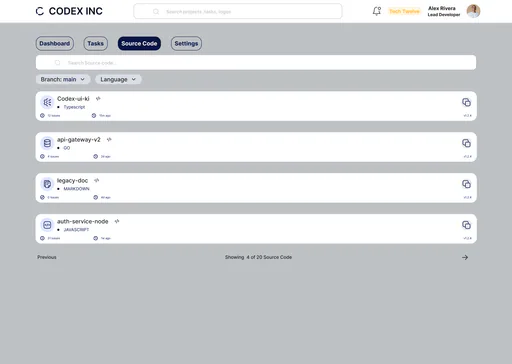512x364 pixels.
Task: Click the source code search magnifier icon
Action: tap(58, 63)
